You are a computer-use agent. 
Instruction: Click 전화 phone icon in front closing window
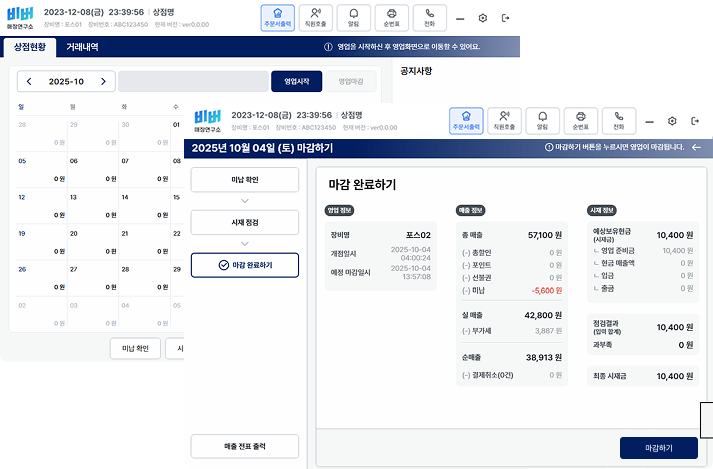click(619, 121)
